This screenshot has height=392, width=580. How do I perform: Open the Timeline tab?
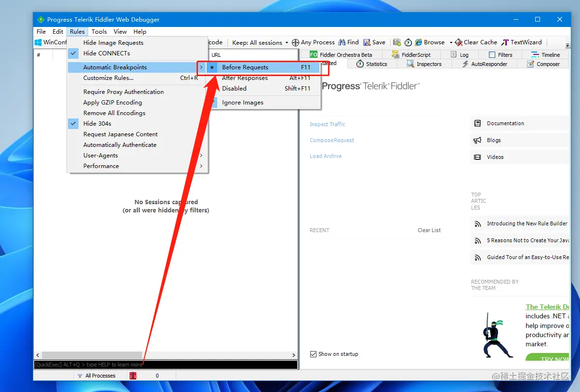[545, 54]
